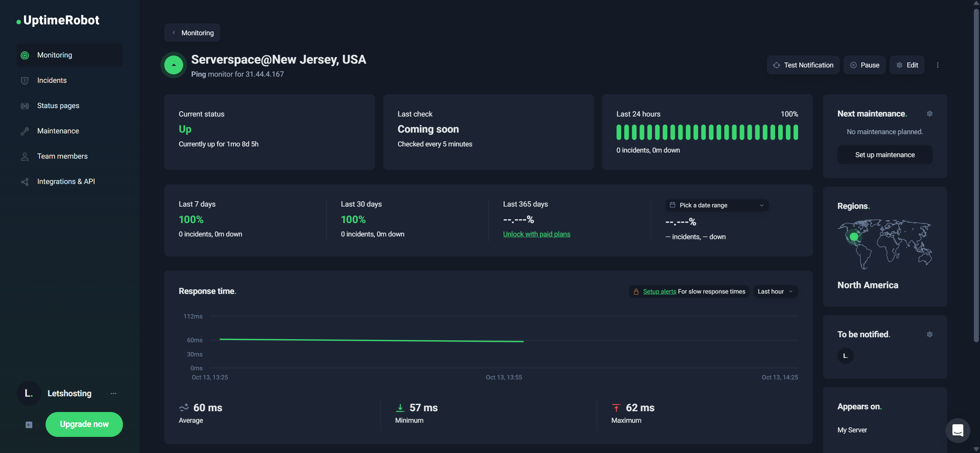Open the My Server status page entry

pyautogui.click(x=852, y=430)
